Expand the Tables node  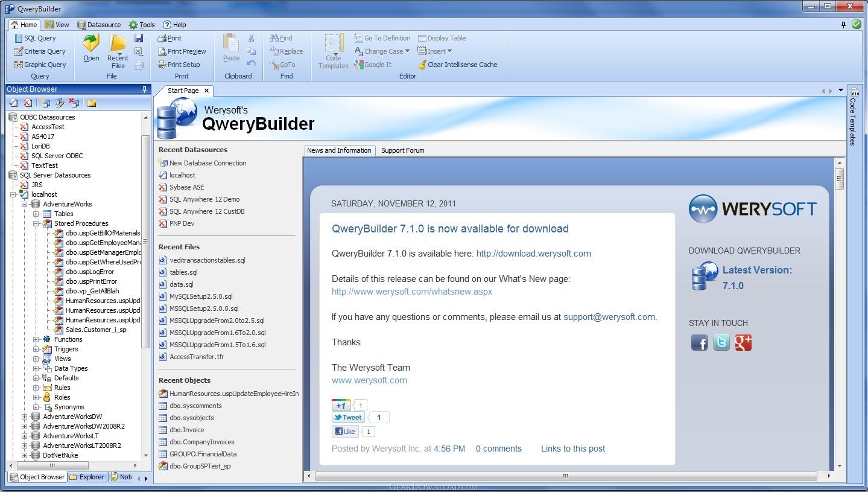pyautogui.click(x=36, y=214)
